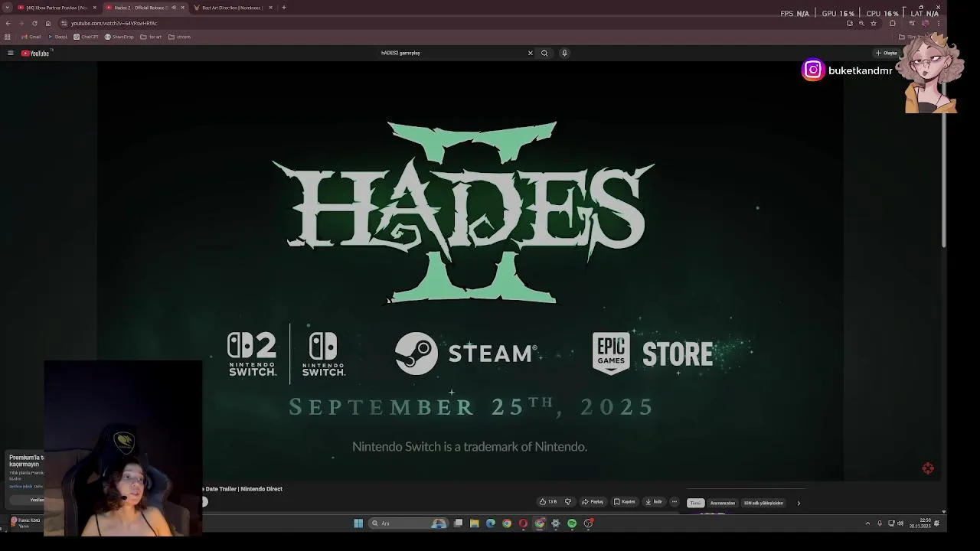Screen dimensions: 980x551
Task: Open the browser three-dot menu
Action: pos(939,23)
